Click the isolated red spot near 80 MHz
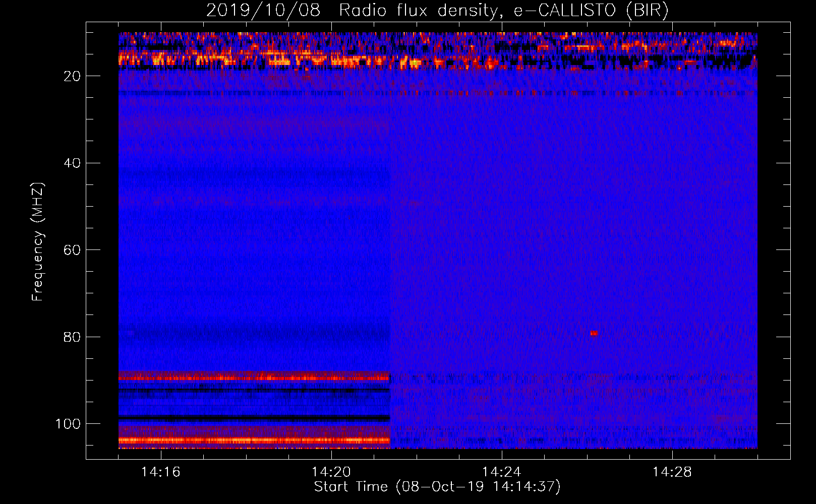 (x=594, y=333)
